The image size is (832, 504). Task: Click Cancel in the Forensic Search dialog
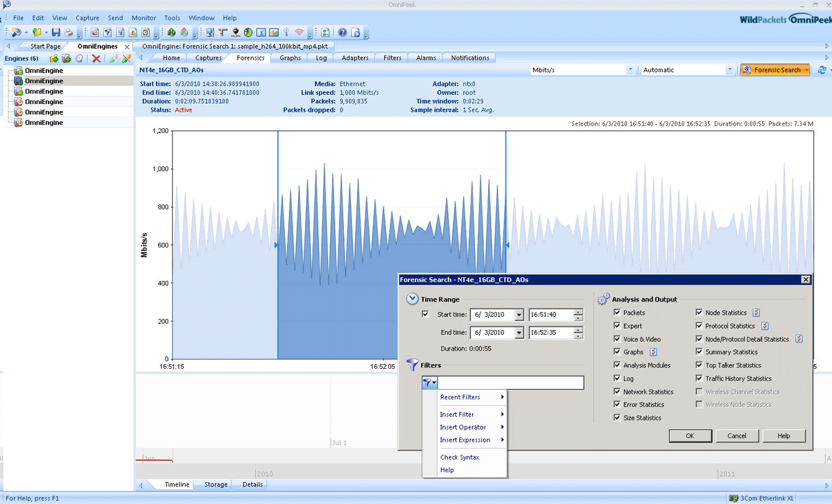click(737, 436)
